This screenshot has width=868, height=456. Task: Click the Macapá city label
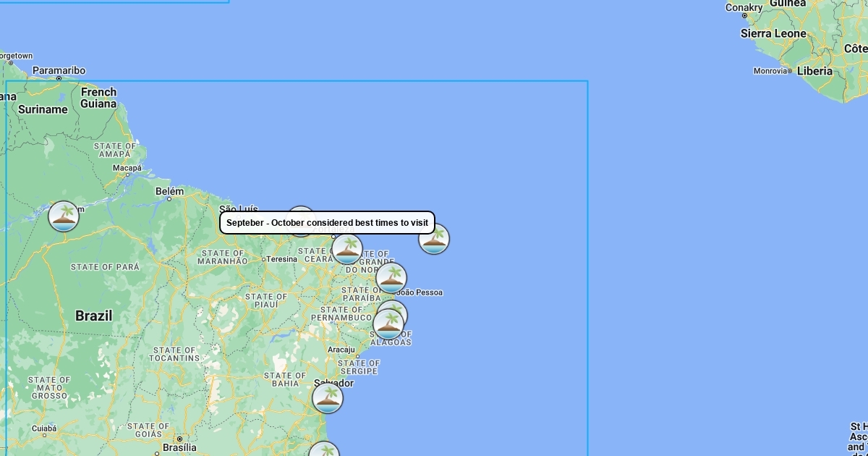(127, 168)
